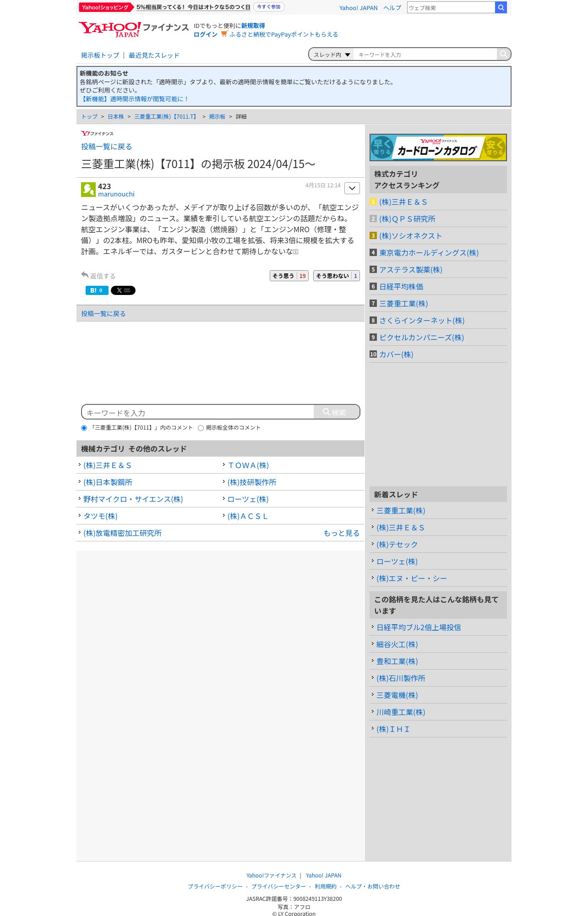Click the Yahoo! JAPAN Finance logo
Screen dimensions: 588x916
tap(133, 29)
